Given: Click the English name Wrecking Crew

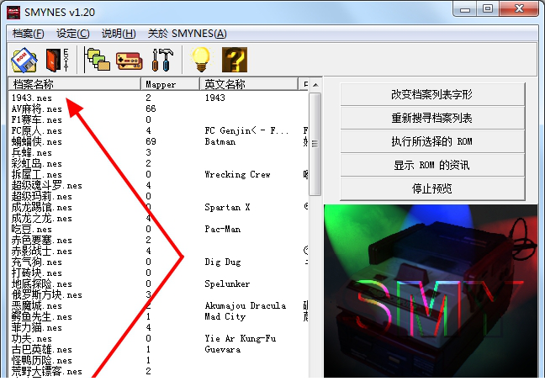Looking at the screenshot, I should click(x=237, y=174).
